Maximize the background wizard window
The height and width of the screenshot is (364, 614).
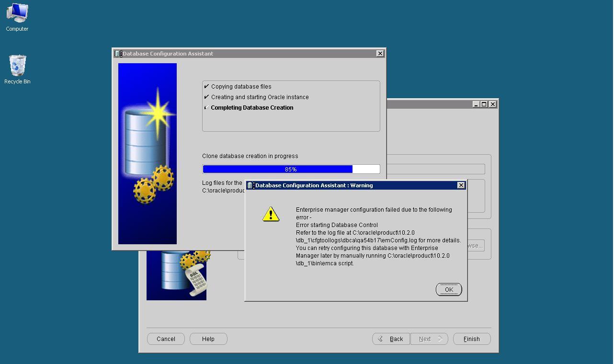coord(484,104)
